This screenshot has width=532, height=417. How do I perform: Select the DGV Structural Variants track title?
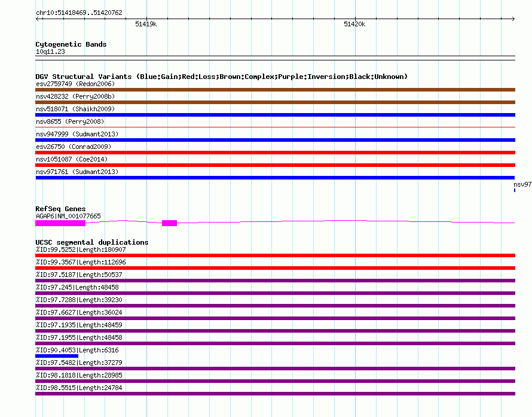[221, 77]
